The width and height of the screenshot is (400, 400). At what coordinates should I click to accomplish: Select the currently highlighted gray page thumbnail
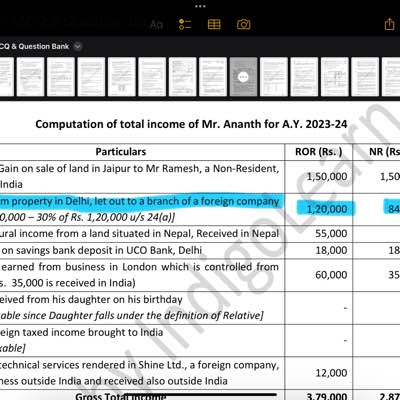(243, 77)
